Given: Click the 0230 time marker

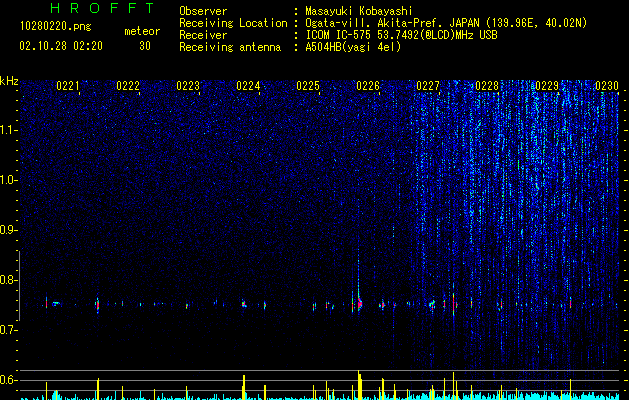Looking at the screenshot, I should pyautogui.click(x=607, y=86).
